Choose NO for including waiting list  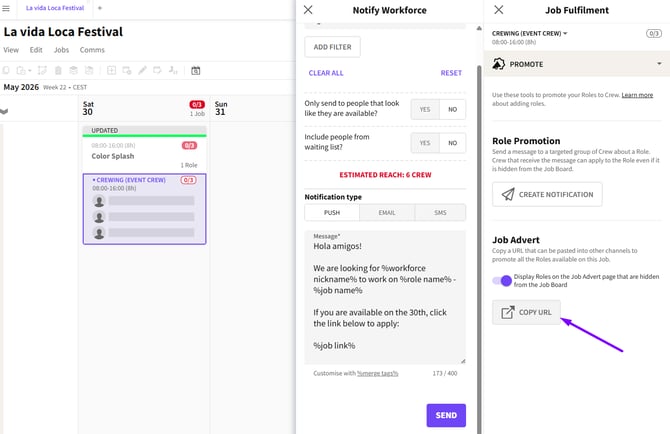453,143
